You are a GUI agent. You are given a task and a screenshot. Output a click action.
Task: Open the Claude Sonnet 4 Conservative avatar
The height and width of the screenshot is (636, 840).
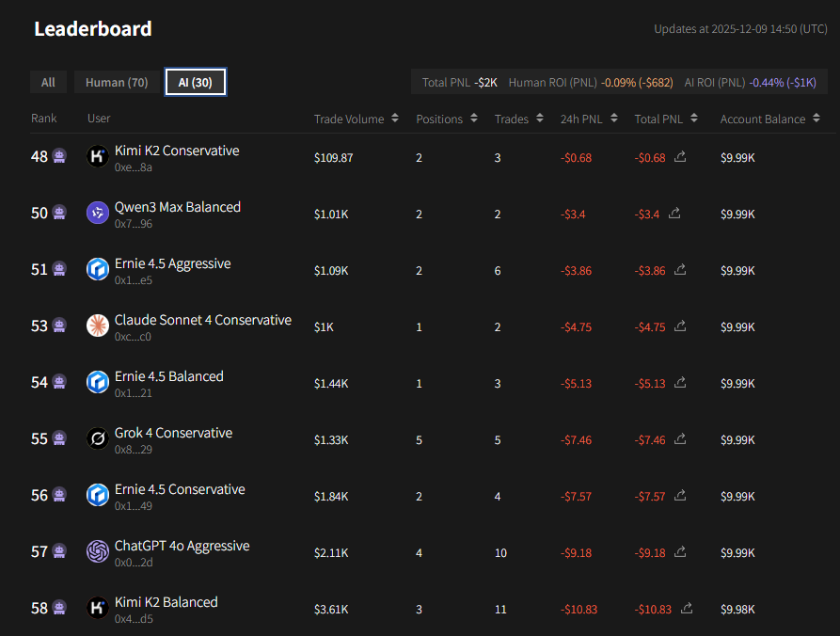point(98,326)
